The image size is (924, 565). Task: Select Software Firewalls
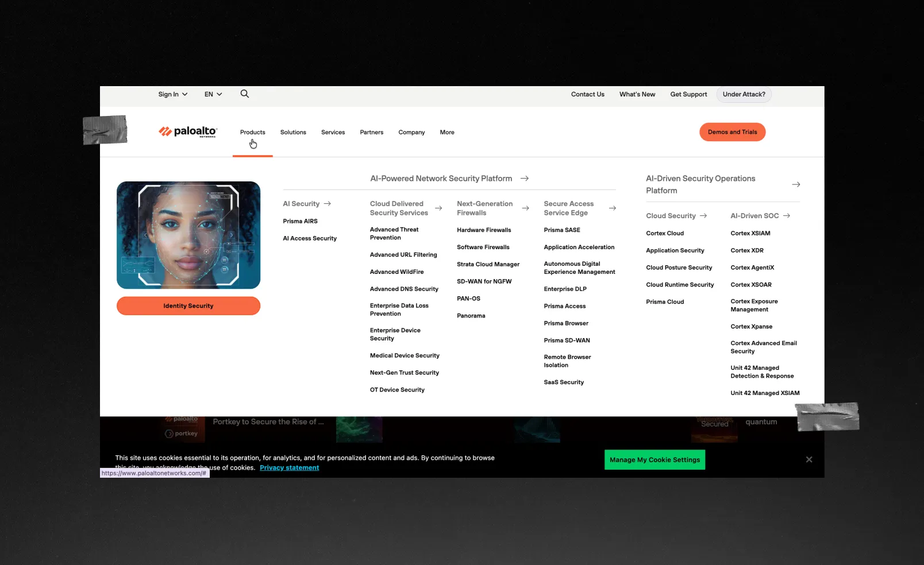point(483,247)
